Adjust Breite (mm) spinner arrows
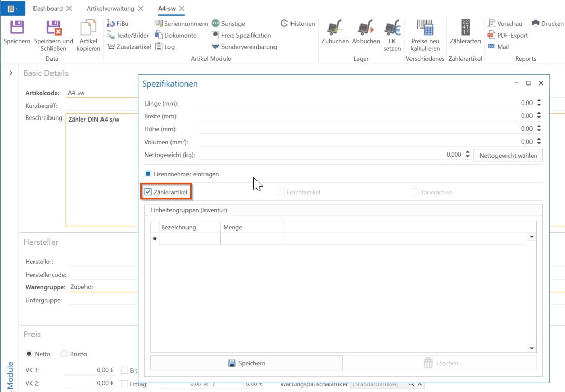565x392 pixels. pyautogui.click(x=539, y=116)
